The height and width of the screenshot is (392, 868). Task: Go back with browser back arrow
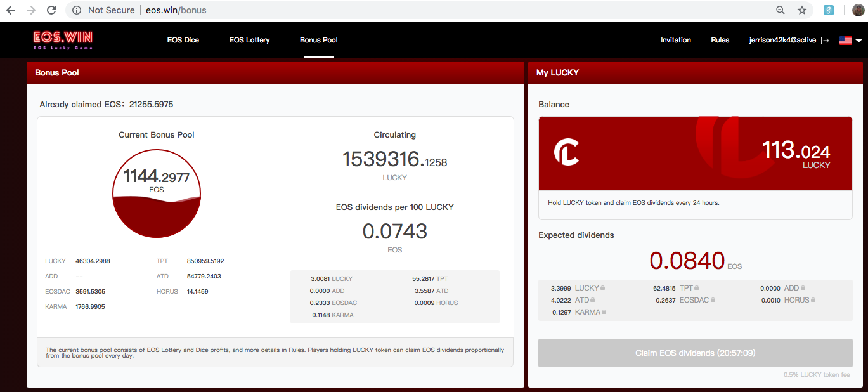11,10
